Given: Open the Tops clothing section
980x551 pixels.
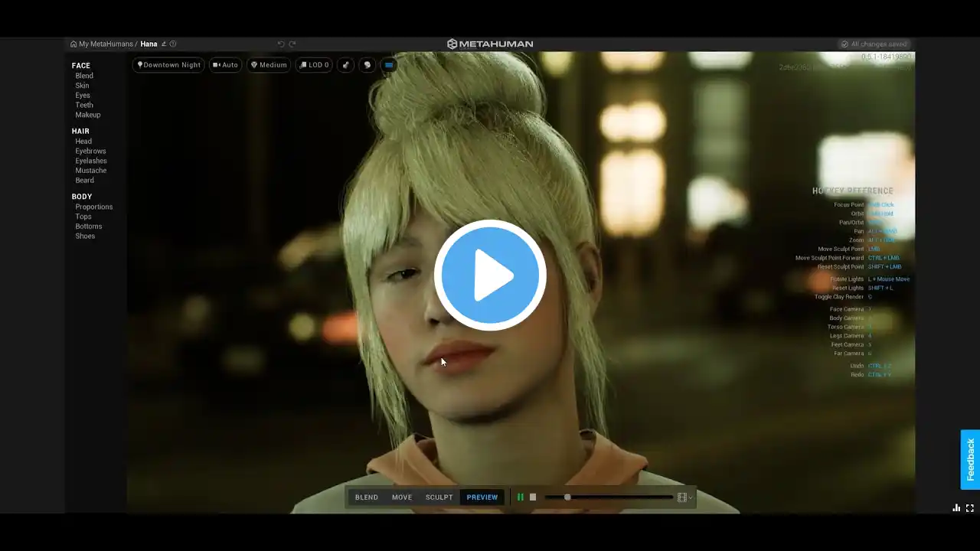Looking at the screenshot, I should click(x=83, y=217).
